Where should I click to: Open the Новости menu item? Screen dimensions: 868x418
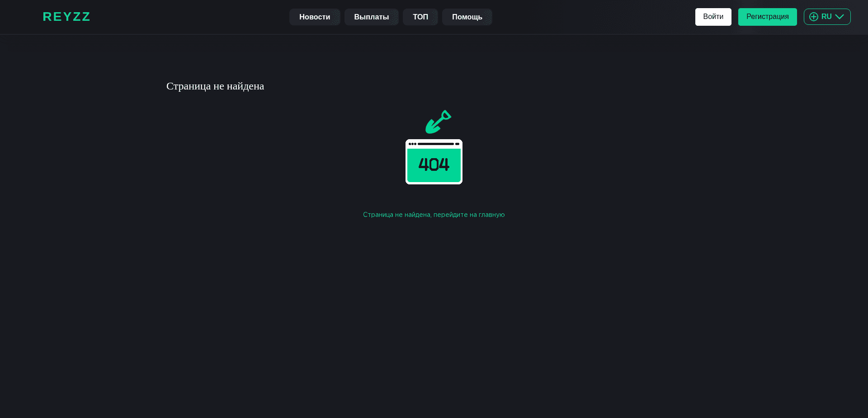point(315,17)
